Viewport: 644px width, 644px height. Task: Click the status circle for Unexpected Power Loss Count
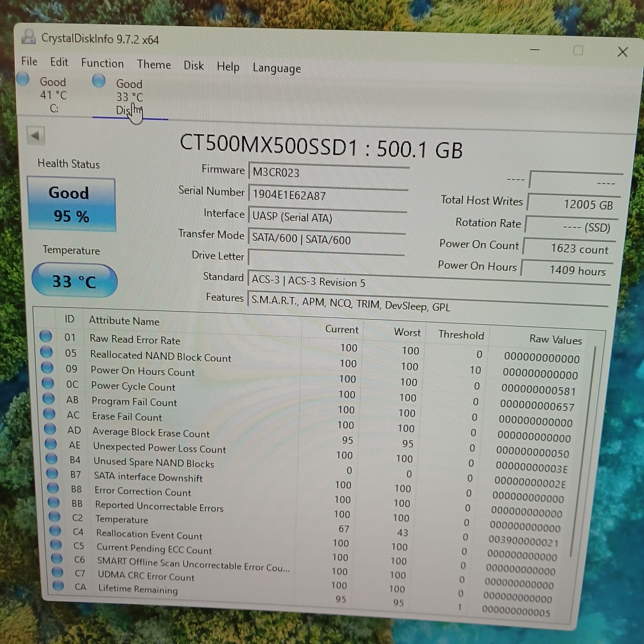[x=51, y=444]
